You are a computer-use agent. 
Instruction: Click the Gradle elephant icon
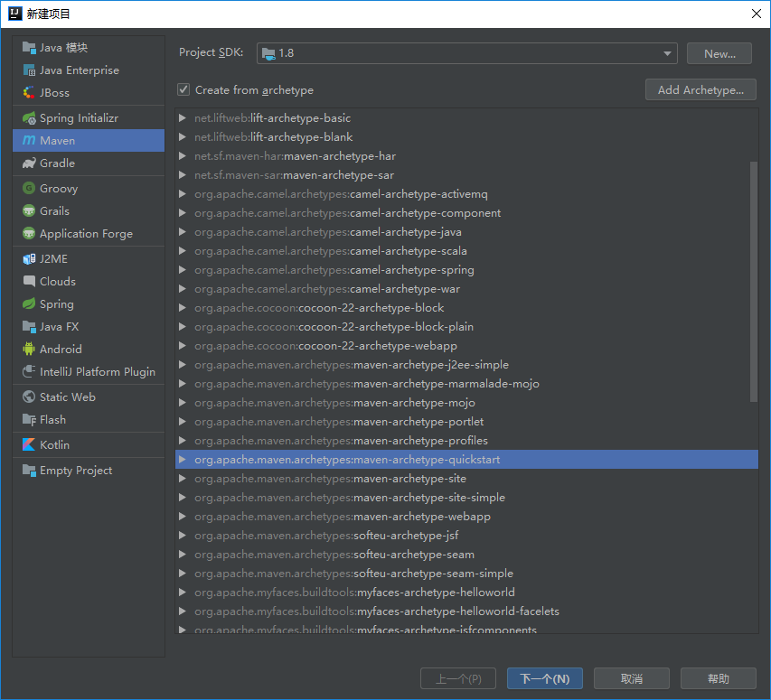coord(29,163)
